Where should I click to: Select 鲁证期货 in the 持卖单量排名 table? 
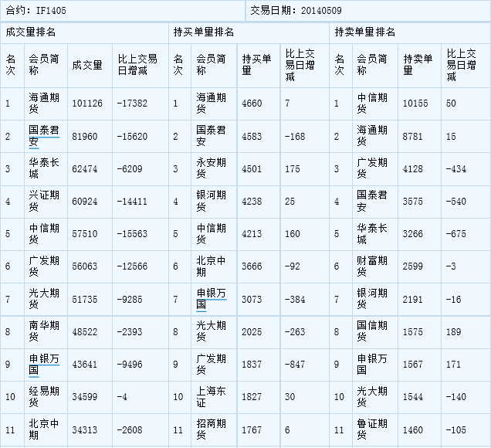coord(371,429)
